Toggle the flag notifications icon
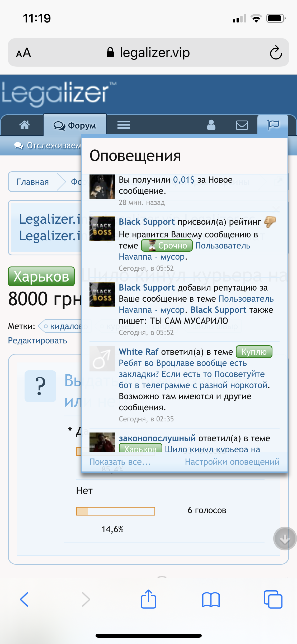 click(273, 125)
